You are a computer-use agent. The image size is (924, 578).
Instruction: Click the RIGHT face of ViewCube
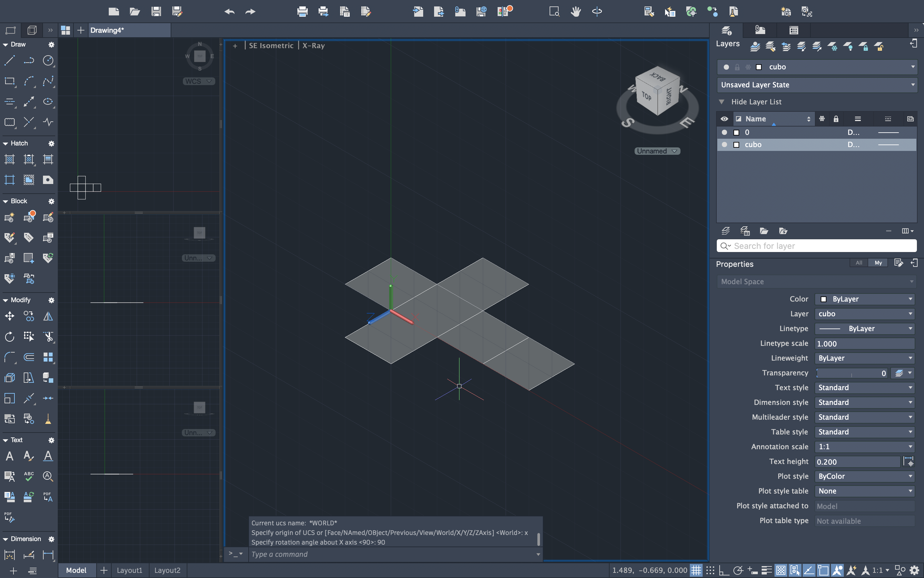click(x=669, y=96)
